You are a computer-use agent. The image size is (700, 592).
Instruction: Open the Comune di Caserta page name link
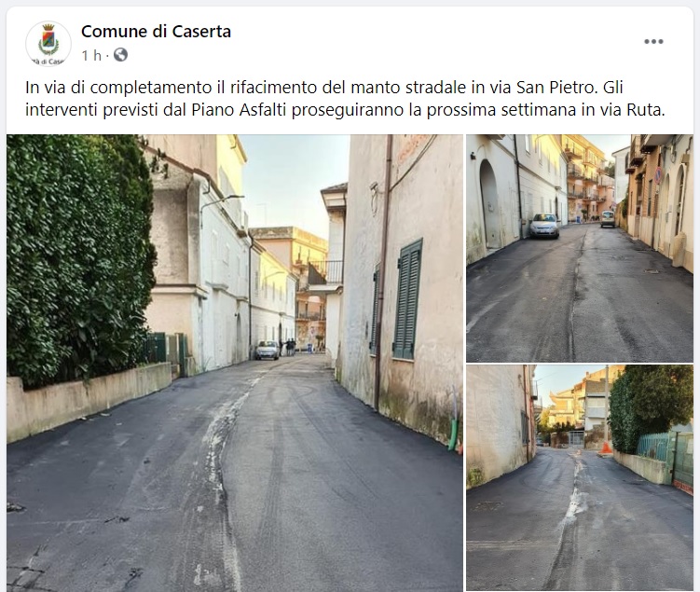pyautogui.click(x=156, y=32)
